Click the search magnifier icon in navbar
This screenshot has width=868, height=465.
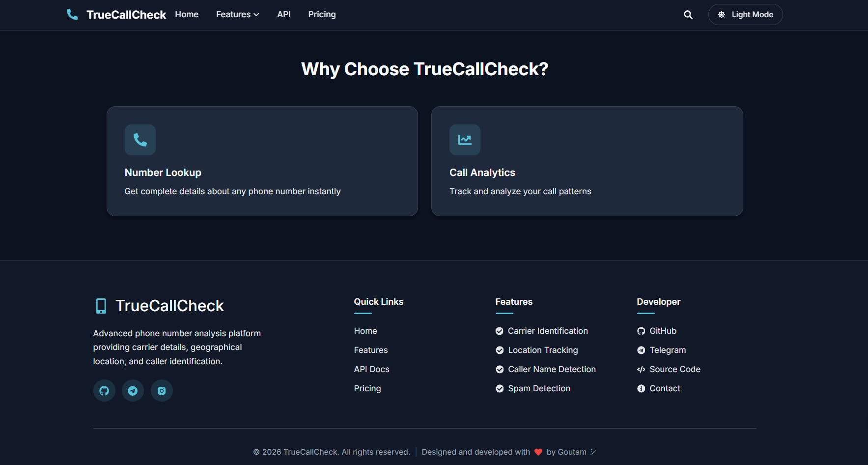688,15
